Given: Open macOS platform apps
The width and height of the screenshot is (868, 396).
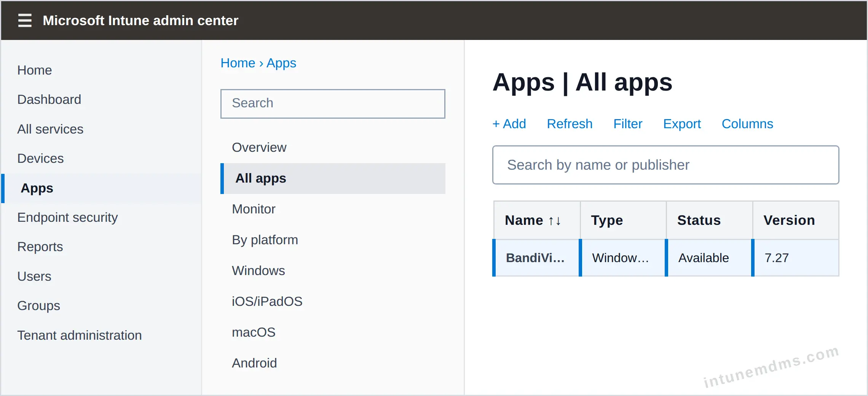Looking at the screenshot, I should point(254,332).
